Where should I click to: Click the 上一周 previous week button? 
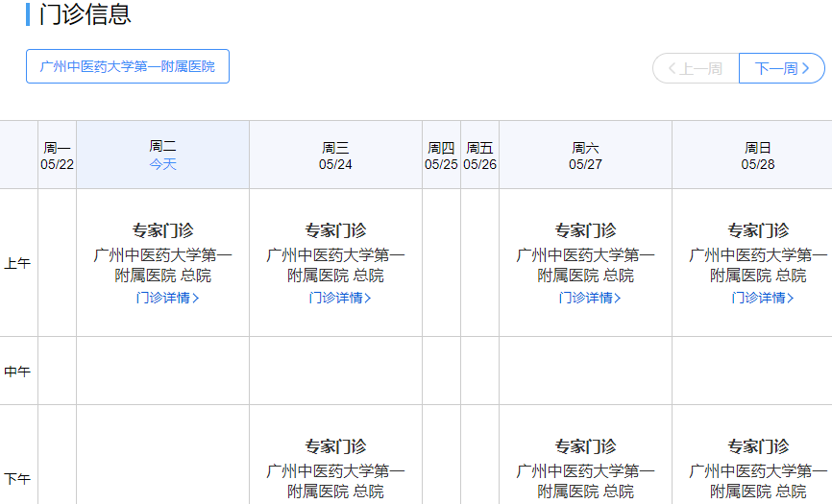696,68
